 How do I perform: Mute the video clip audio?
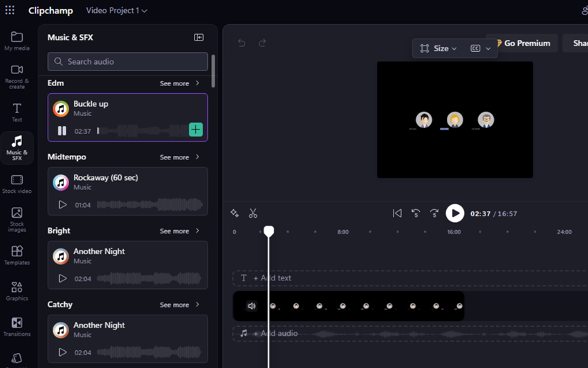252,306
